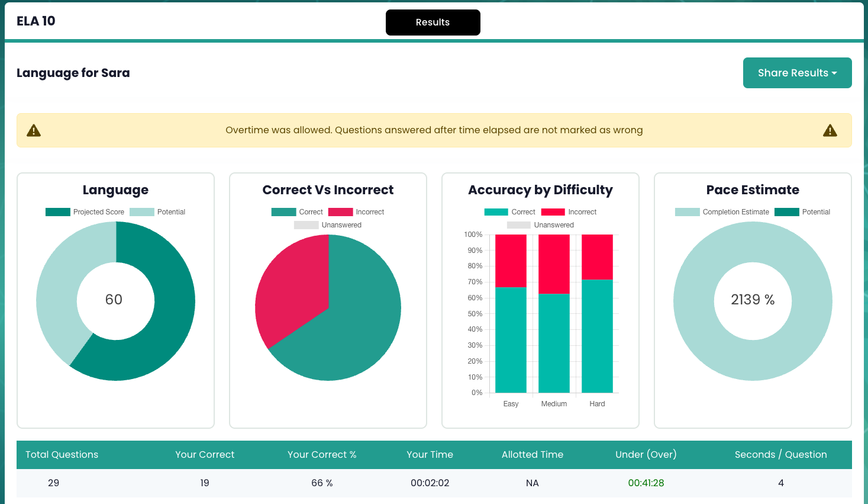Toggle Potential legend in Pace Estimate
Screen dimensions: 868x504
pyautogui.click(x=802, y=212)
